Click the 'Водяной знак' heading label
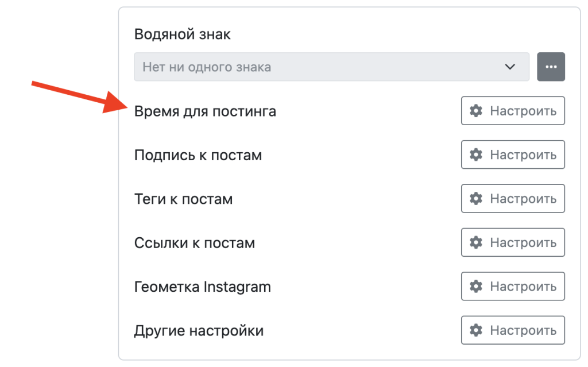The width and height of the screenshot is (588, 367). tap(182, 34)
